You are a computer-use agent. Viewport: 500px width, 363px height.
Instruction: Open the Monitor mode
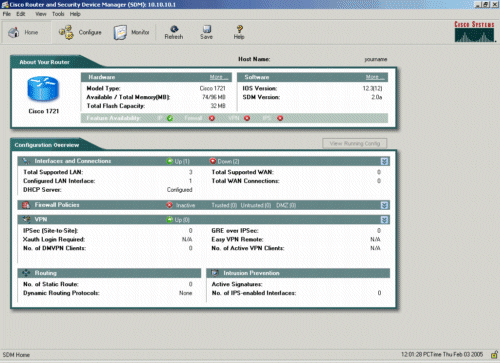(131, 32)
